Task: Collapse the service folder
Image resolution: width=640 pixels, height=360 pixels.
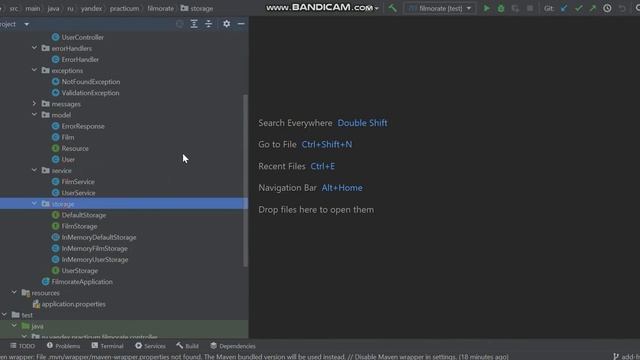Action: [x=34, y=170]
